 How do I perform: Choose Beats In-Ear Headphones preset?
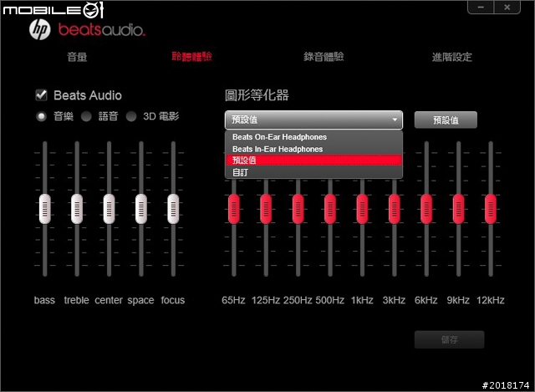[x=313, y=149]
